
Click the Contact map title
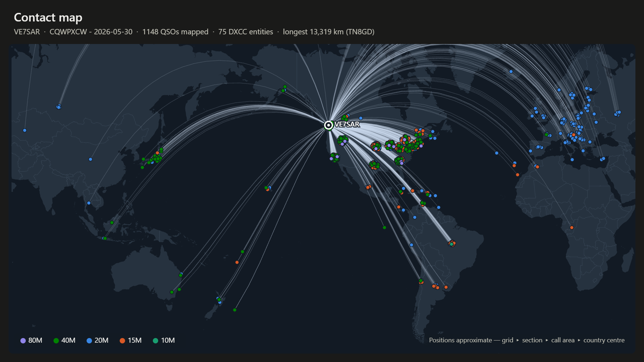pos(48,17)
